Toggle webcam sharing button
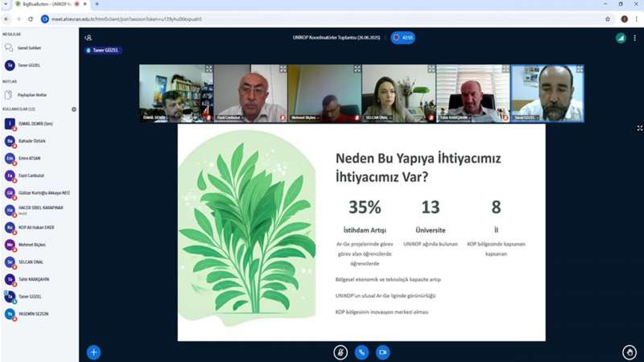Image resolution: width=644 pixels, height=362 pixels. point(383,352)
